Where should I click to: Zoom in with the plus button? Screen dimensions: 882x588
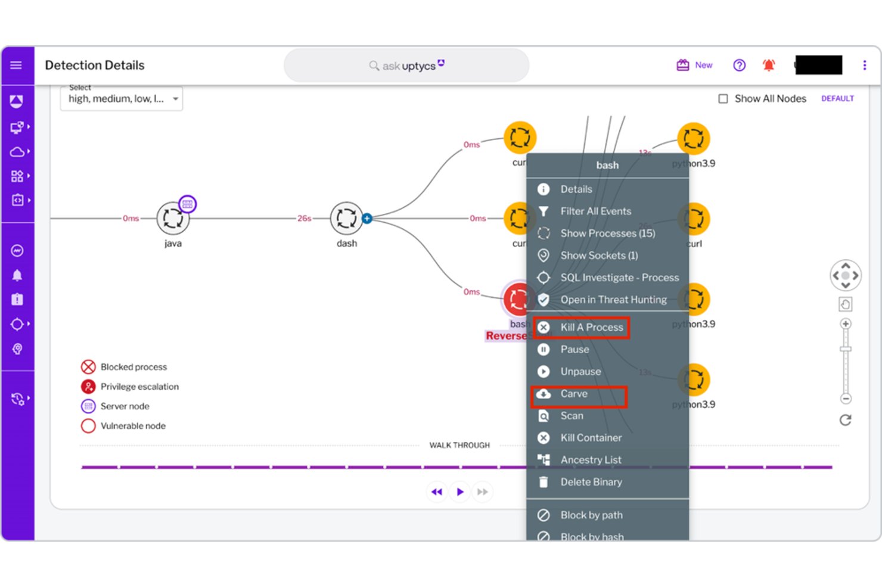click(846, 323)
